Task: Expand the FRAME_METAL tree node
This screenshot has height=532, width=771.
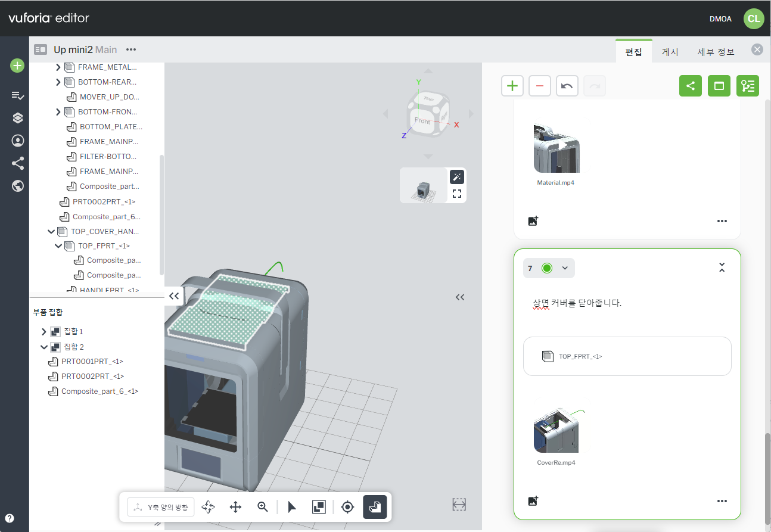Action: (x=58, y=67)
